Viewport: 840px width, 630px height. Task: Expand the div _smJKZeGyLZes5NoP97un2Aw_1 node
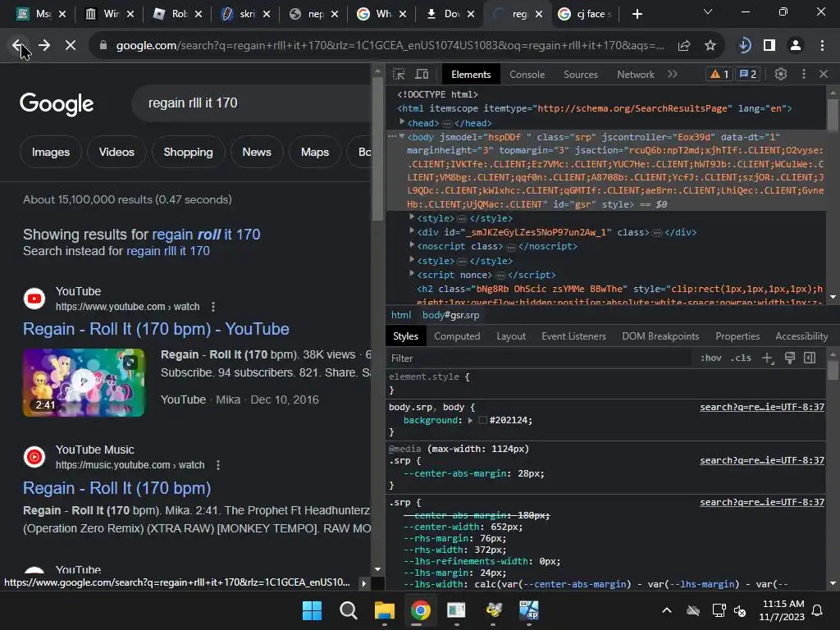(412, 231)
